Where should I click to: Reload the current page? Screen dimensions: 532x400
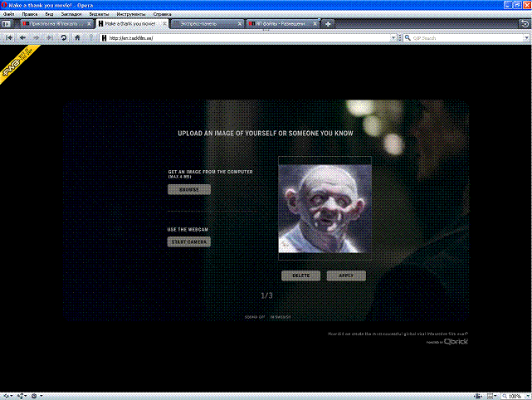[x=64, y=37]
